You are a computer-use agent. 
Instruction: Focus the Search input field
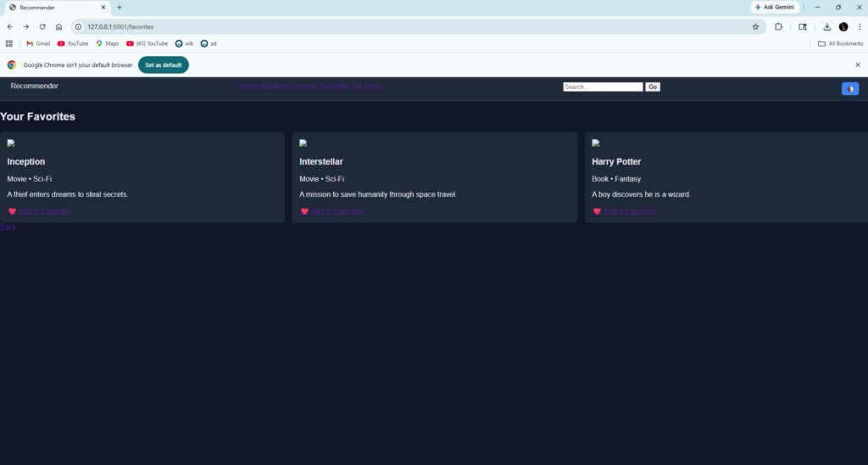603,87
